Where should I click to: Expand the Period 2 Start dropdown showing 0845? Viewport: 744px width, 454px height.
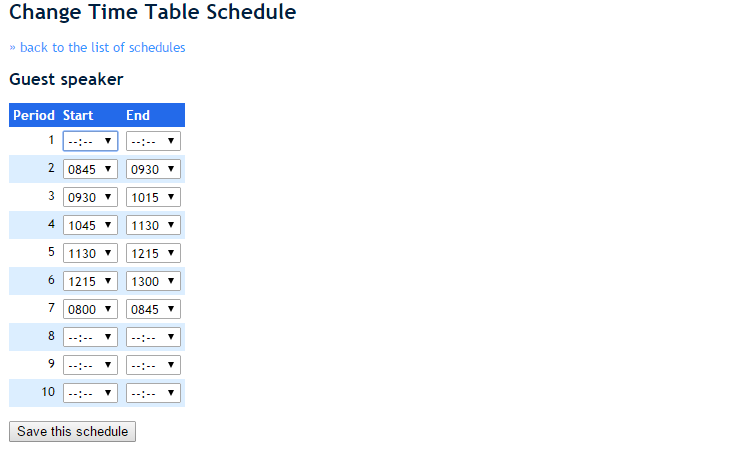click(x=90, y=169)
